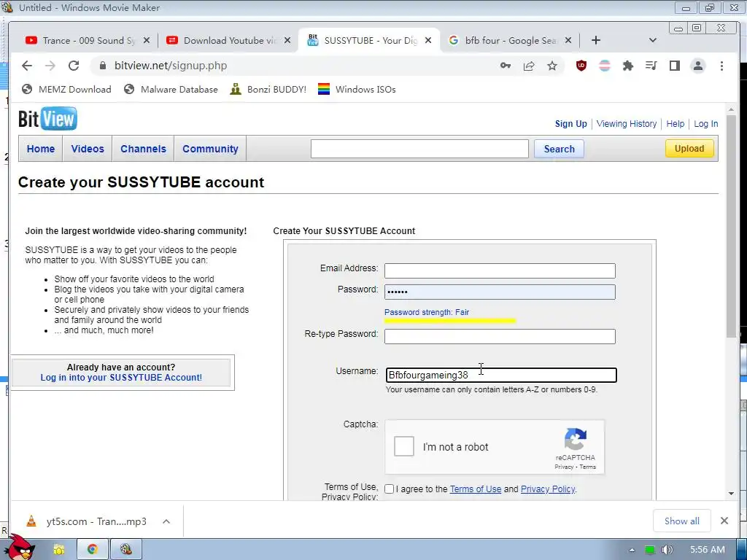This screenshot has height=560, width=747.
Task: Close the Trance - 009 Sound tab
Action: (x=147, y=41)
